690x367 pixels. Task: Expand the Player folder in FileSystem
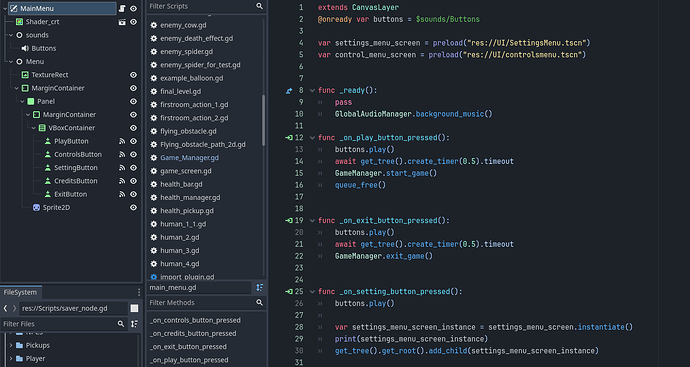[x=11, y=359]
